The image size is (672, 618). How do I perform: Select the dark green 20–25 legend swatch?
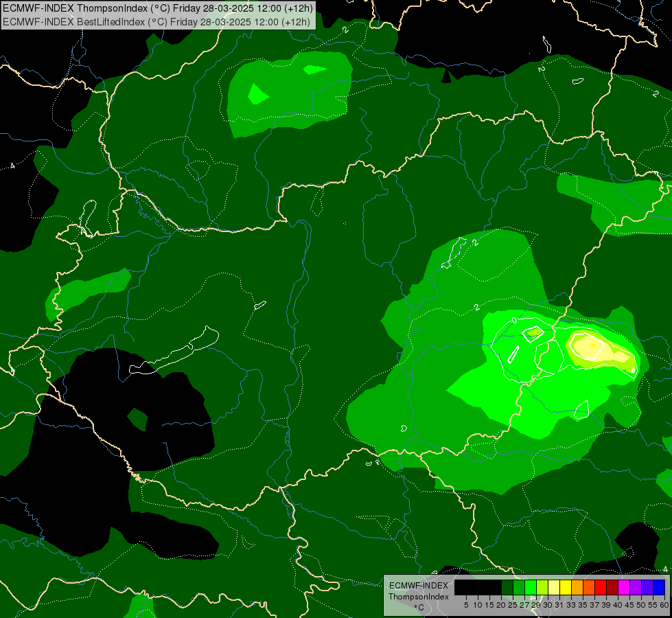(507, 587)
